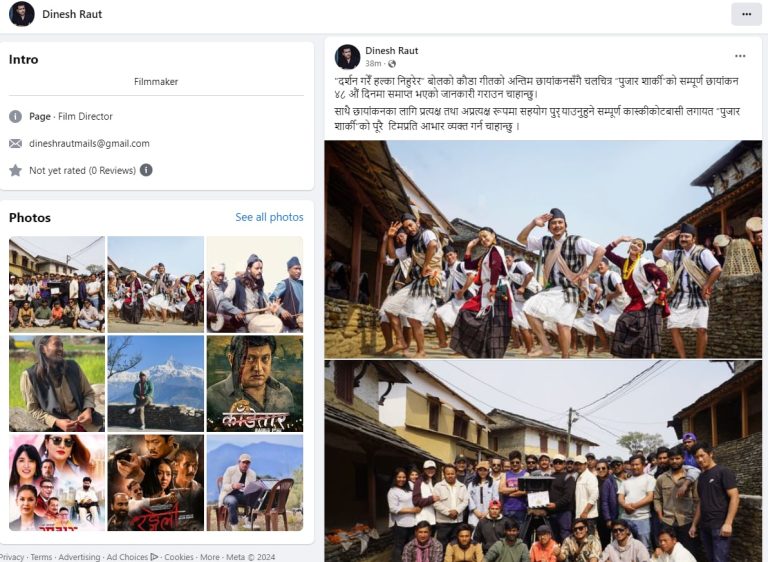
Task: Click the Page info icon in Intro
Action: coord(15,116)
